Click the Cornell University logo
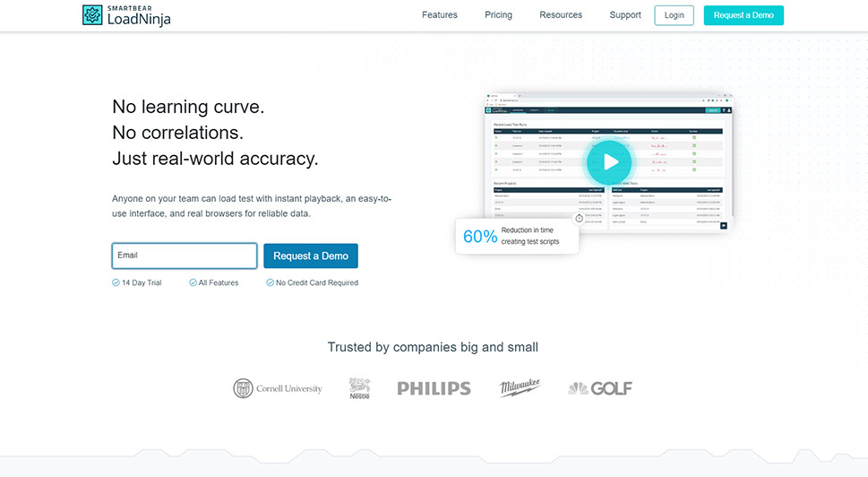 (x=278, y=388)
